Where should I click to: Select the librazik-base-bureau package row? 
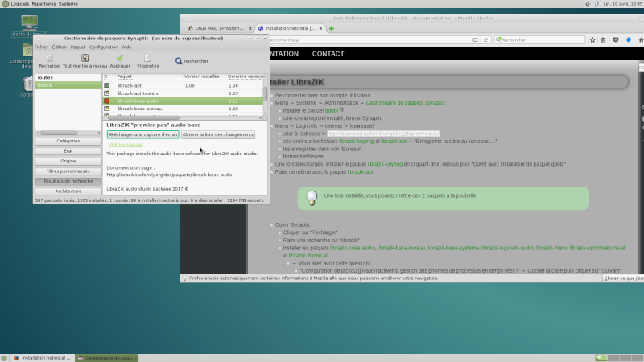(x=183, y=109)
